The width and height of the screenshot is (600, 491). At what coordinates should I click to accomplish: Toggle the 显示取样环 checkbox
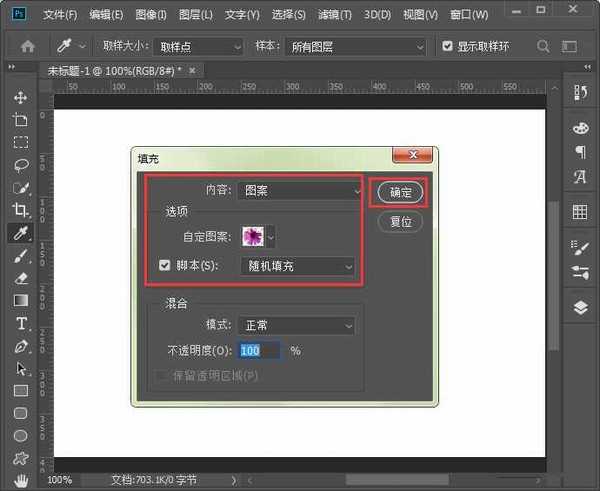tap(447, 46)
